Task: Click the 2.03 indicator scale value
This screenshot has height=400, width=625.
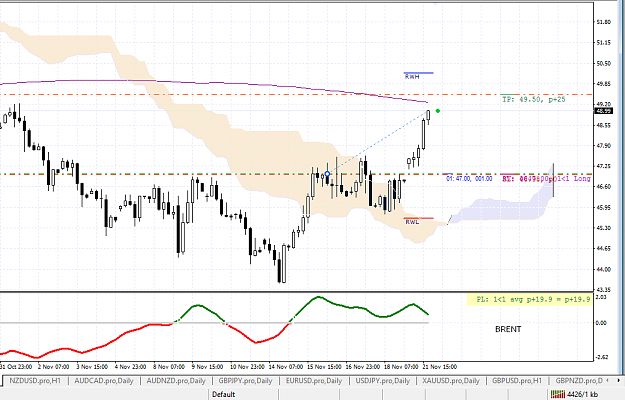Action: point(601,297)
